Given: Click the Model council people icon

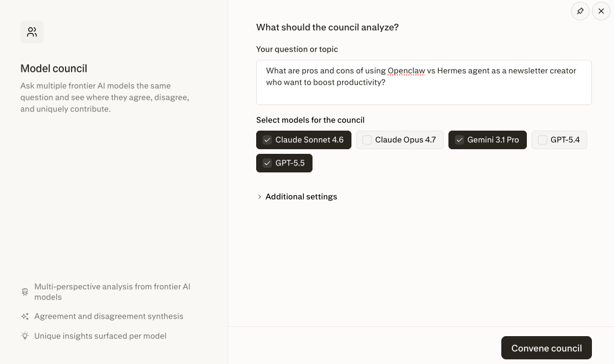Looking at the screenshot, I should [32, 32].
